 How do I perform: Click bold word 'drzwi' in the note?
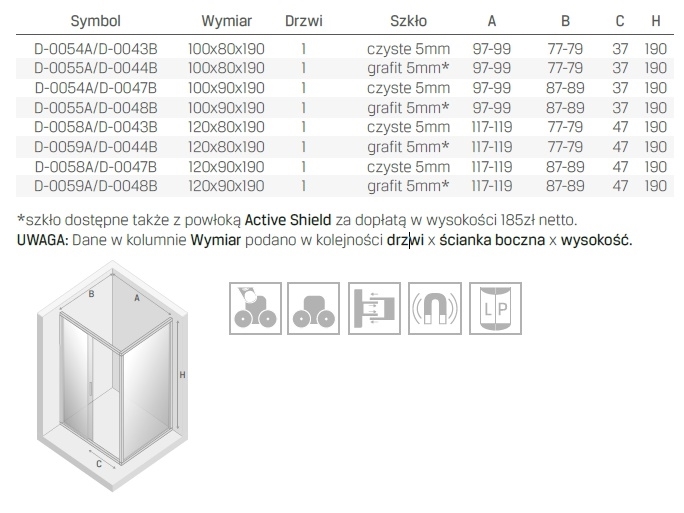pos(405,240)
